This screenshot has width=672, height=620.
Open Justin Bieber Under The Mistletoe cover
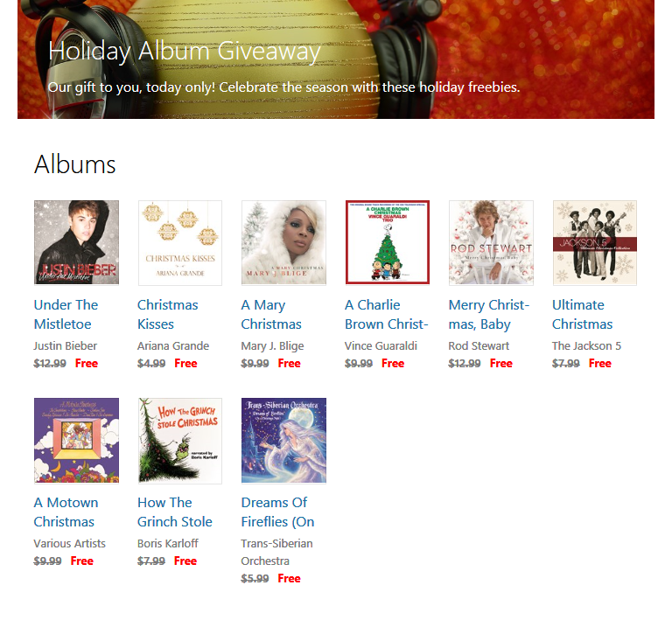pyautogui.click(x=76, y=243)
